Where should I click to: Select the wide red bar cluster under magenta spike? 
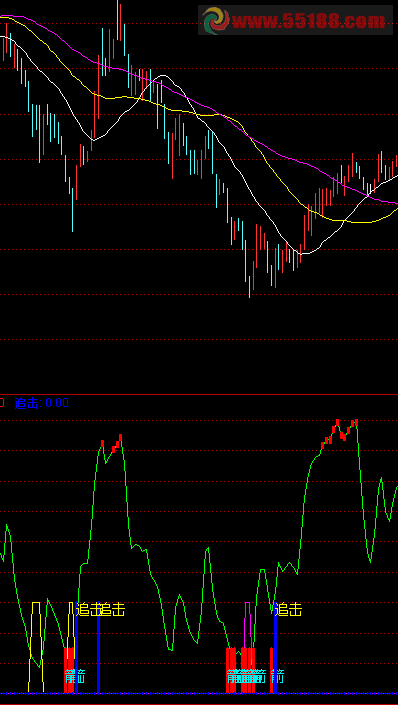point(241,670)
